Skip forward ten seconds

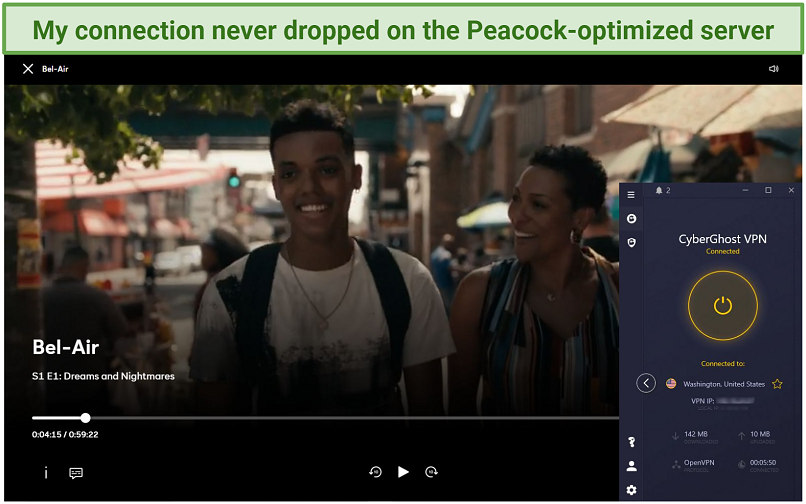pyautogui.click(x=431, y=472)
